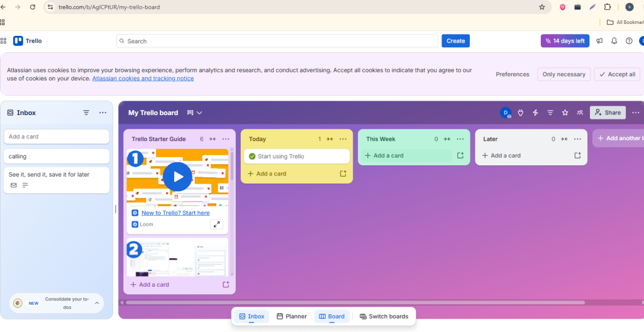Open New to Trello? Start here link
The width and height of the screenshot is (644, 332).
175,213
